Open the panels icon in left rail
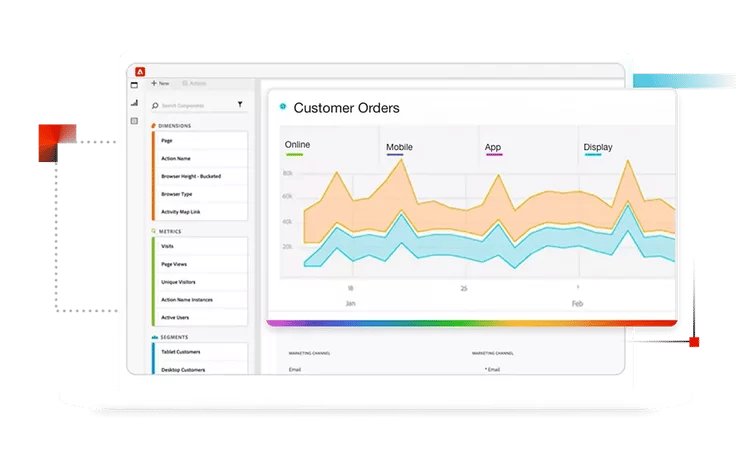This screenshot has width=750, height=469. pos(134,85)
